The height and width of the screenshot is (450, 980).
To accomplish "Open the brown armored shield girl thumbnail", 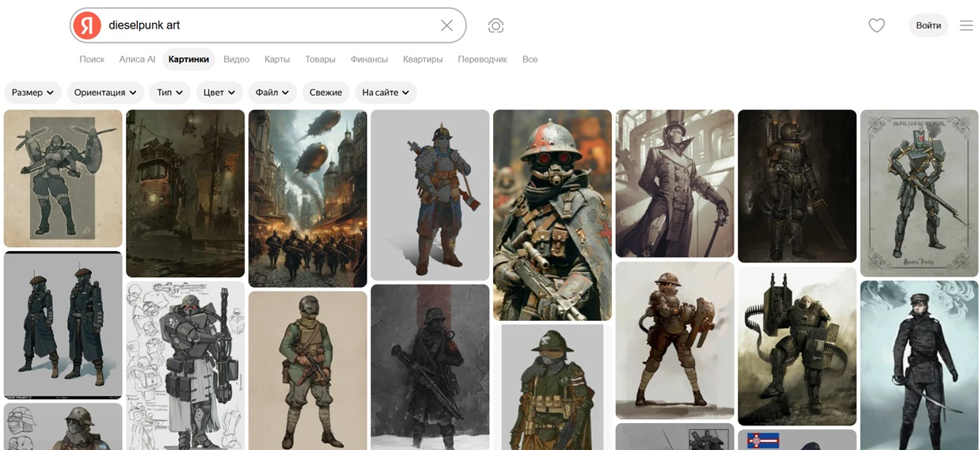I will (674, 340).
